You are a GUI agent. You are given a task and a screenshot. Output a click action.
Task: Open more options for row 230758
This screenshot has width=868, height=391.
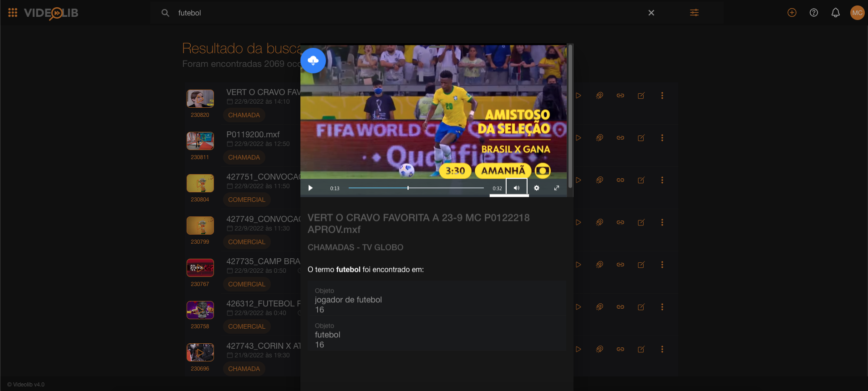coord(662,307)
